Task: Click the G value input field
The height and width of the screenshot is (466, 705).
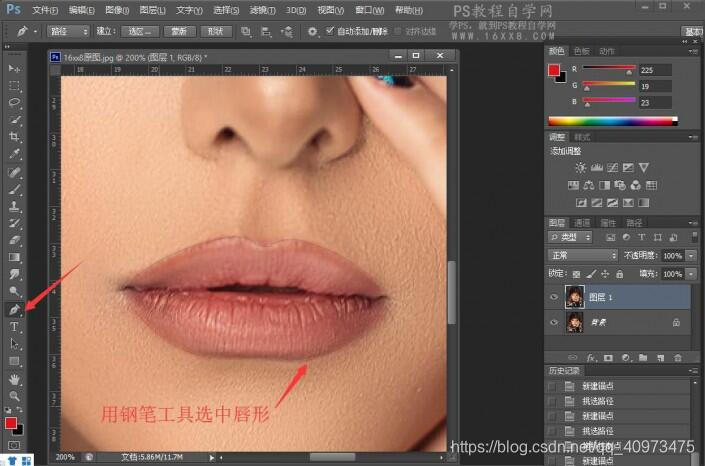Action: point(655,86)
